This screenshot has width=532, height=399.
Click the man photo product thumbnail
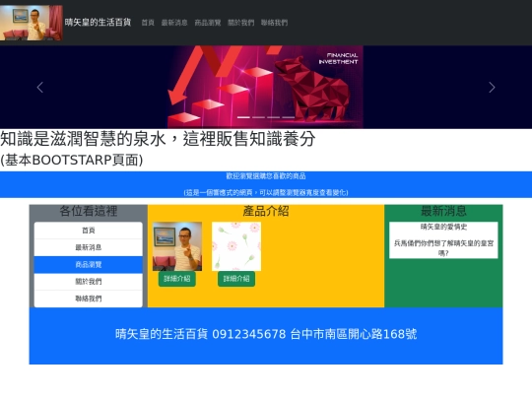click(177, 246)
